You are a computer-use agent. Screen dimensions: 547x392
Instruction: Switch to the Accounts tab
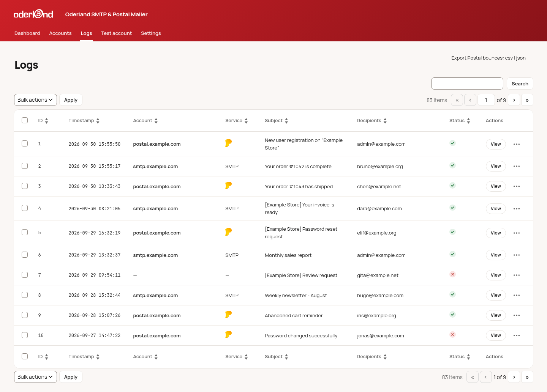(x=60, y=33)
